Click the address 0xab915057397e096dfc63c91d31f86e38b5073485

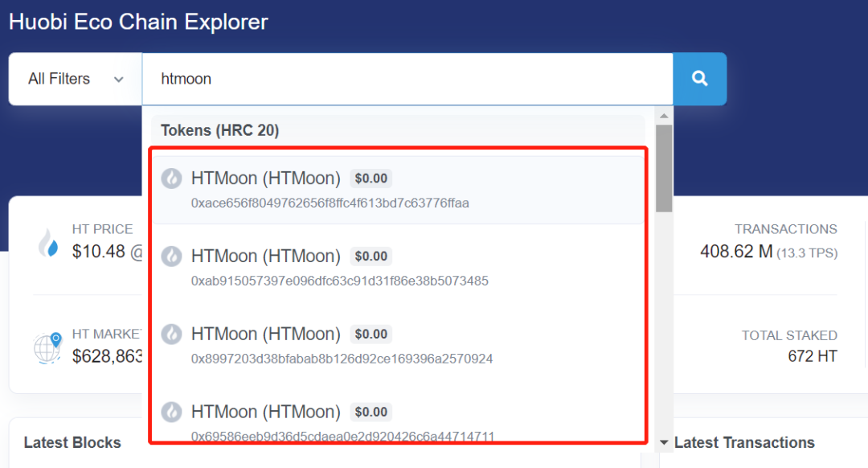point(340,281)
